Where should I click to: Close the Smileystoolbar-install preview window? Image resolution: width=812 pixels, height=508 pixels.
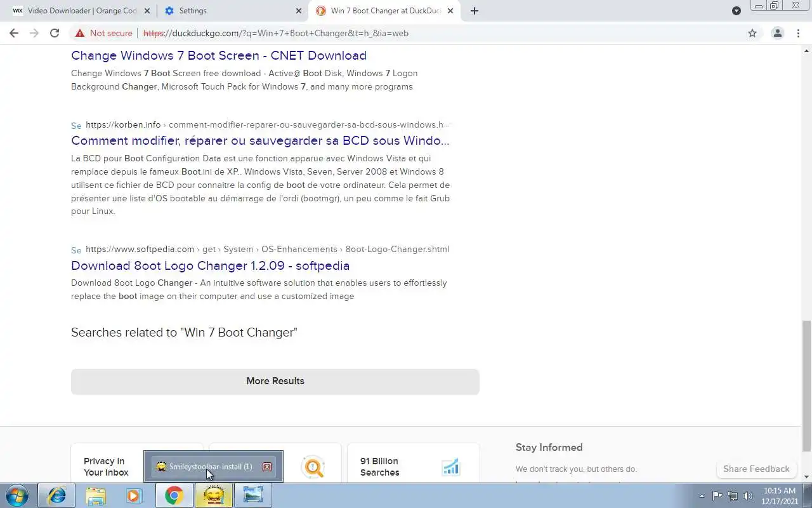[x=267, y=467]
